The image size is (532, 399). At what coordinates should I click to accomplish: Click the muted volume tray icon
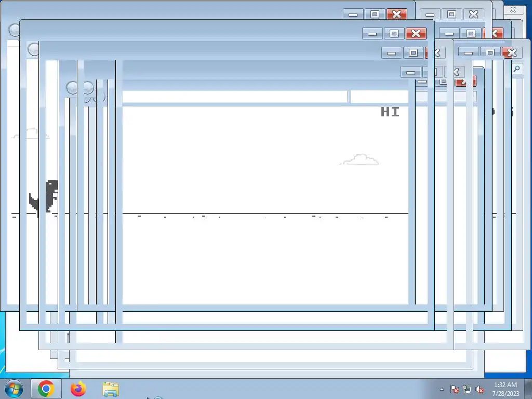480,389
